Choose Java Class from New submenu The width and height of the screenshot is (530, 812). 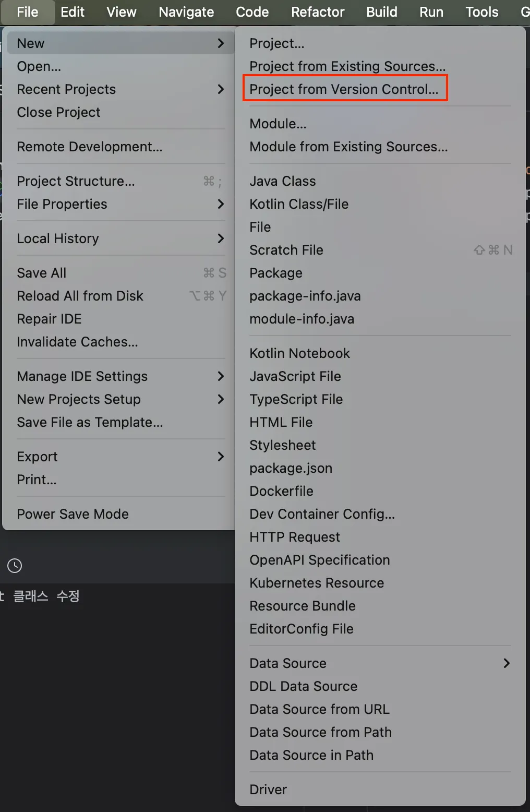(283, 181)
